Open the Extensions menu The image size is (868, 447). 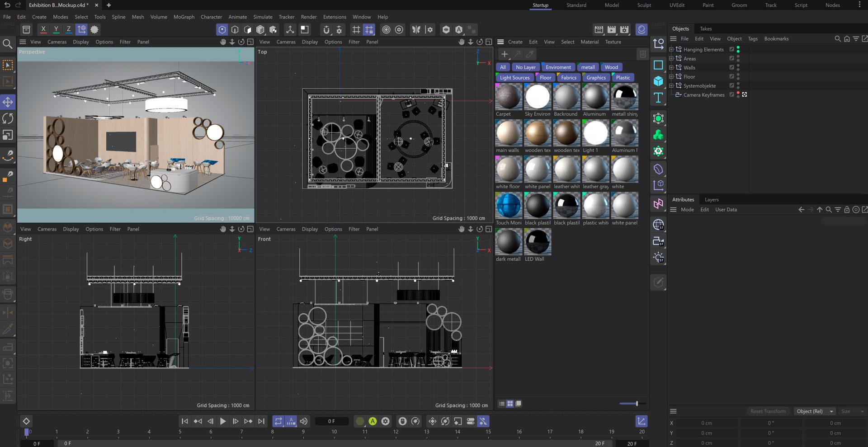335,17
